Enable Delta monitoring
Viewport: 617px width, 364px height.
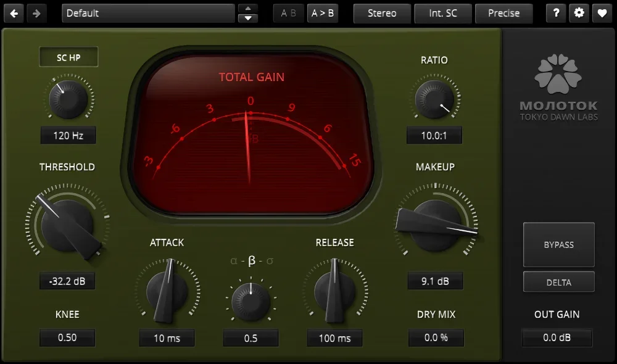pos(558,283)
